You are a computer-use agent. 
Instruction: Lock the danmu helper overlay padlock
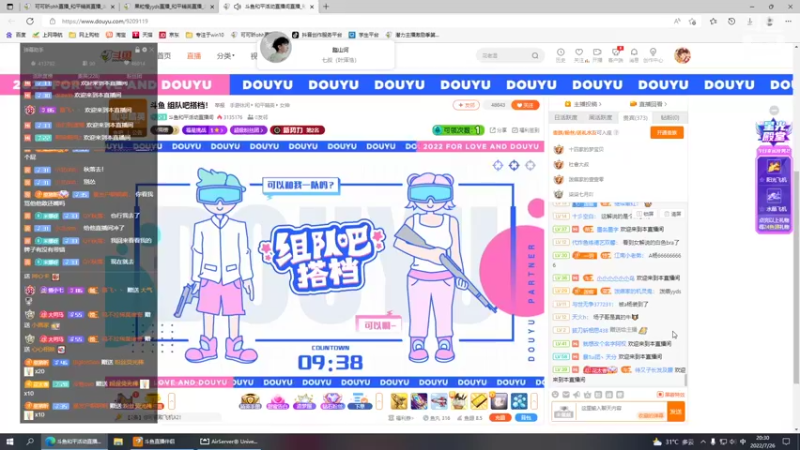coord(137,50)
